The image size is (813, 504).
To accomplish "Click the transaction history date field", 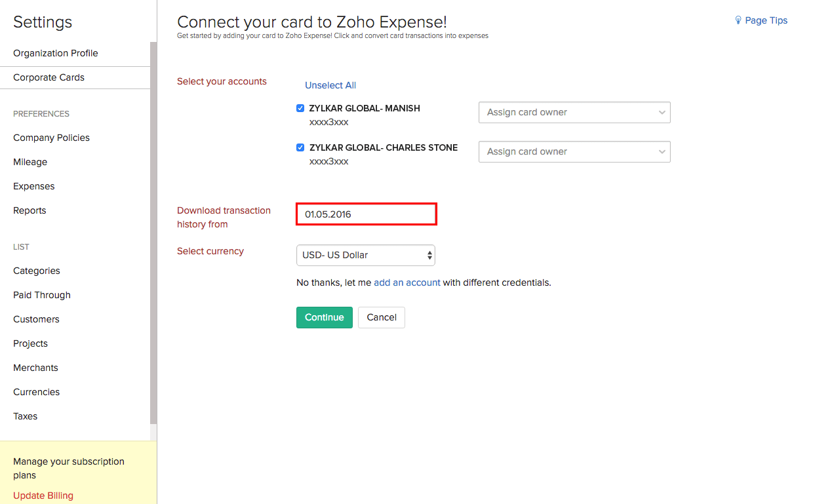I will coord(367,214).
